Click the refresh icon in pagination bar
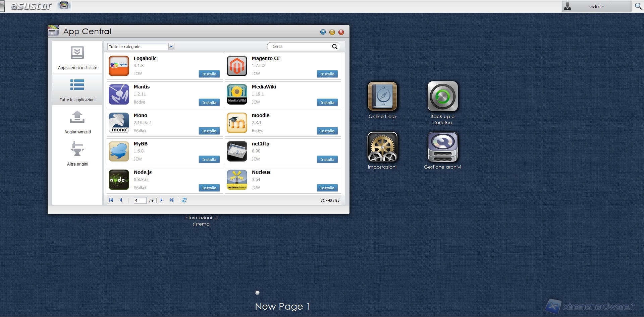The image size is (644, 317). tap(184, 200)
